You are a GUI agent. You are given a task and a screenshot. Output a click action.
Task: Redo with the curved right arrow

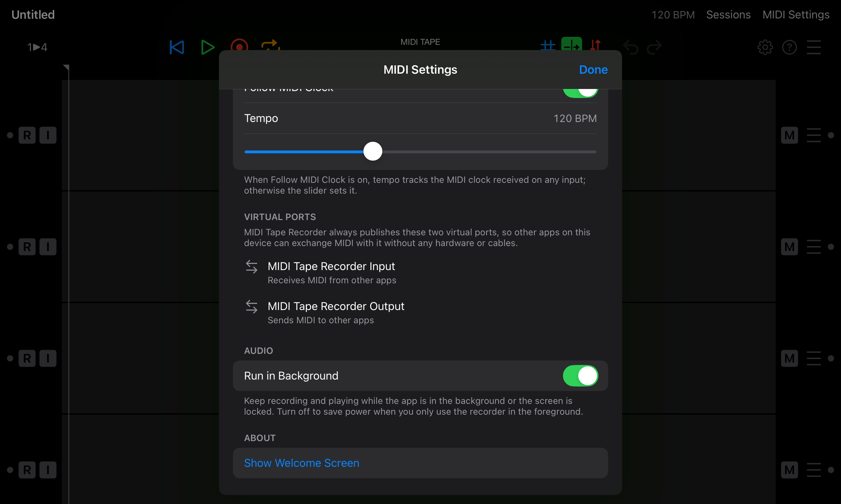point(654,47)
